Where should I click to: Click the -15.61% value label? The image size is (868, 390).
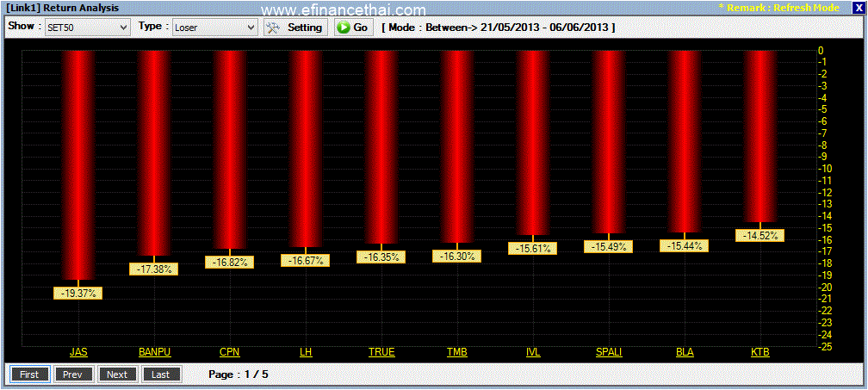click(532, 249)
